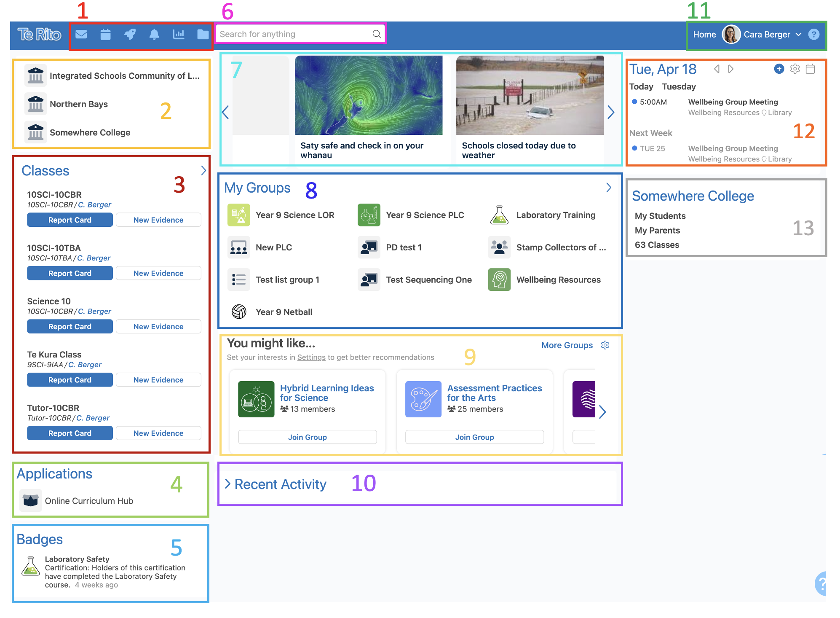Open the mail envelope icon
Viewport: 840px width, 618px height.
(x=81, y=34)
